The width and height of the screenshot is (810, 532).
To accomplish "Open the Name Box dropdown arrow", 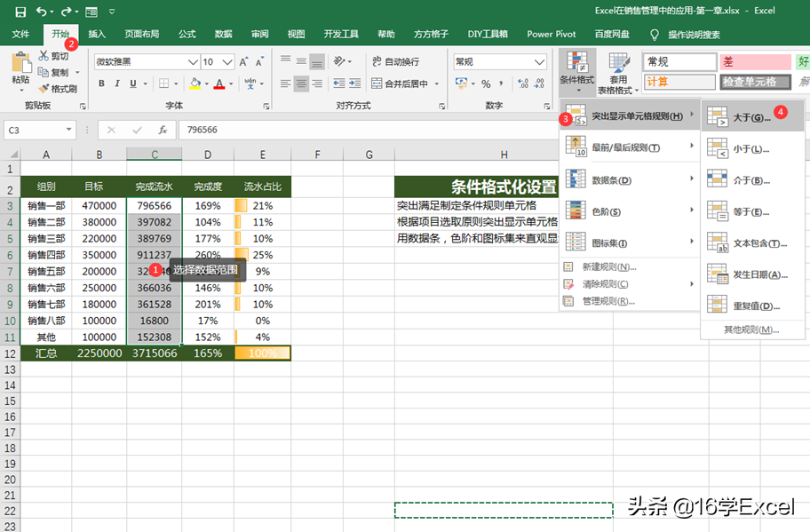I will pyautogui.click(x=68, y=130).
